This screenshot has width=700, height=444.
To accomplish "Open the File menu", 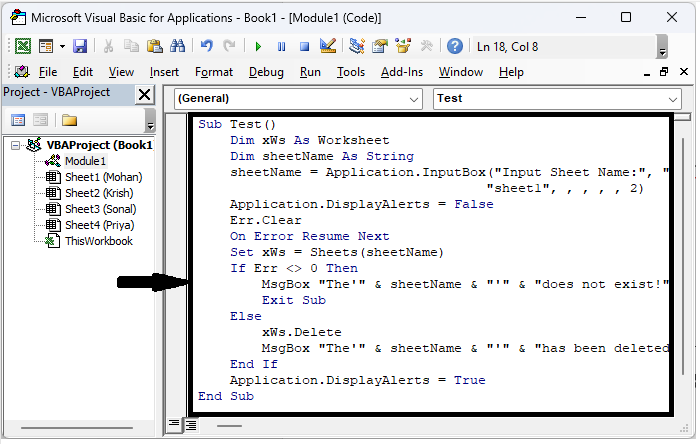I will [x=48, y=72].
